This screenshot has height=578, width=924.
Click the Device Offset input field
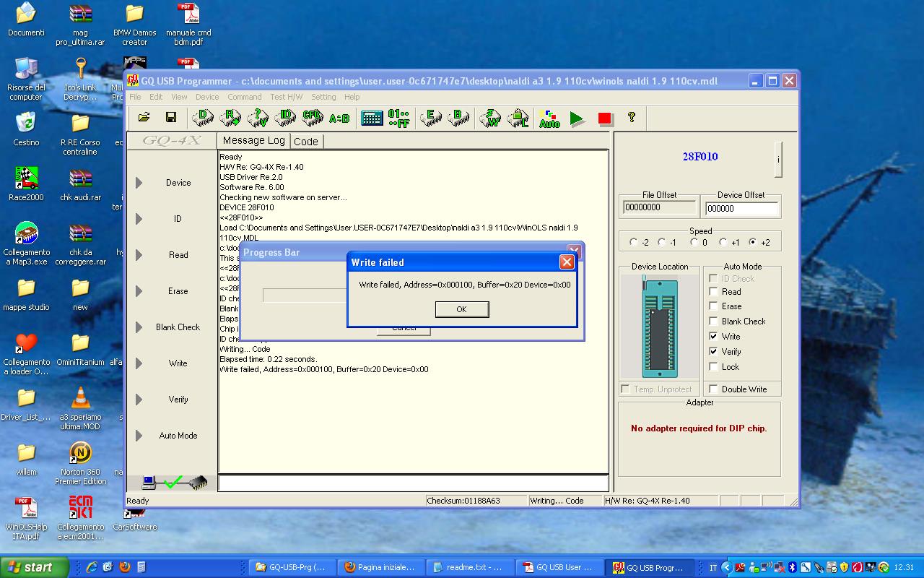click(741, 208)
